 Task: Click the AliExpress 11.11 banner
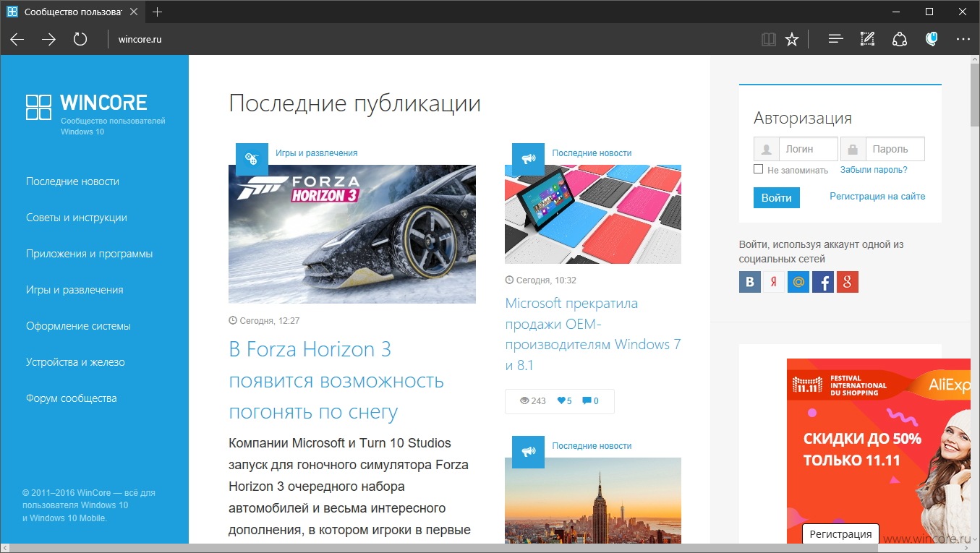pyautogui.click(x=879, y=451)
